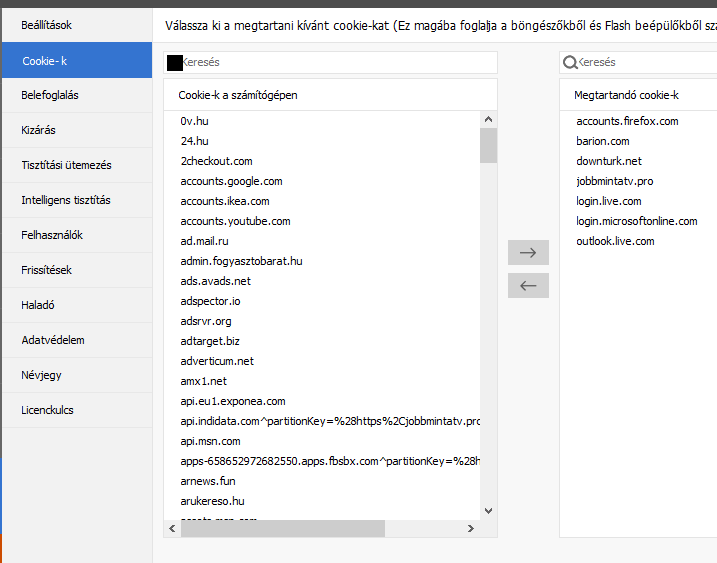Select adtarget.biz cookie entry
The height and width of the screenshot is (563, 717).
pyautogui.click(x=210, y=341)
